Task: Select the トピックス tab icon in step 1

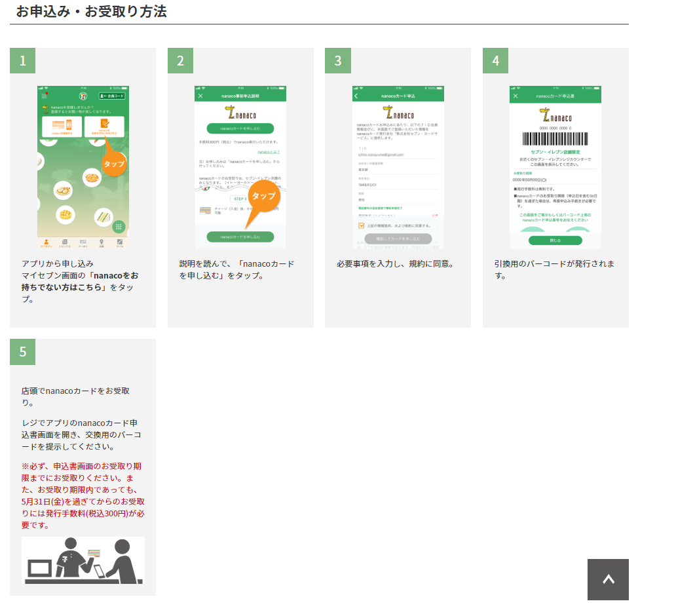Action: click(65, 243)
